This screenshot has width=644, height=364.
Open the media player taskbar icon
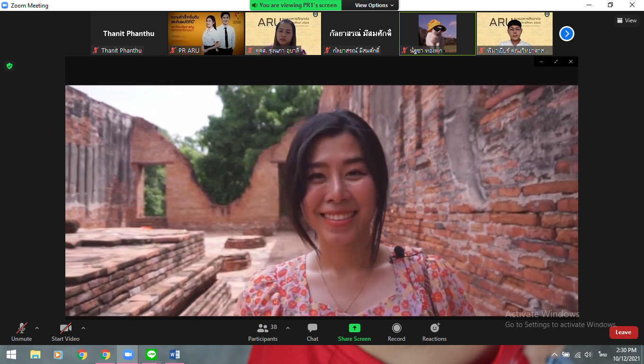point(58,355)
